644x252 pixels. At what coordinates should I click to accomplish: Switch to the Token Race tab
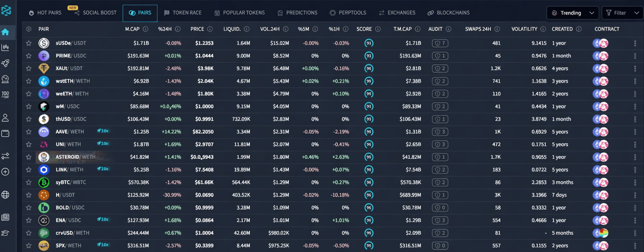pyautogui.click(x=183, y=13)
